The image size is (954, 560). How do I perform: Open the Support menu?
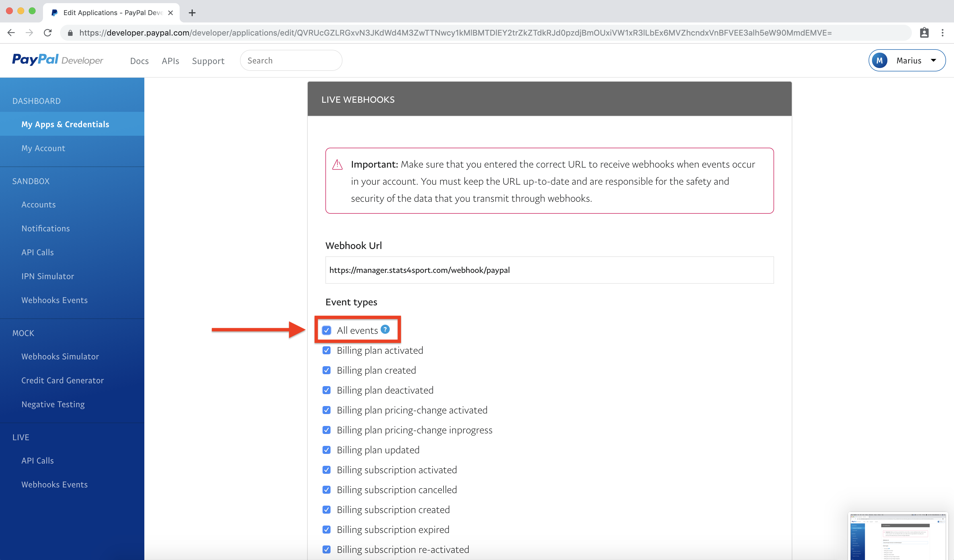tap(208, 61)
